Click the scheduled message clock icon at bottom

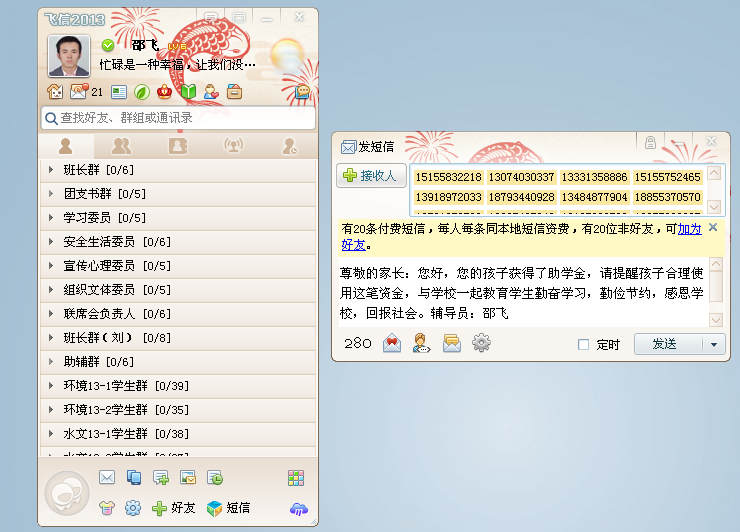tap(214, 478)
